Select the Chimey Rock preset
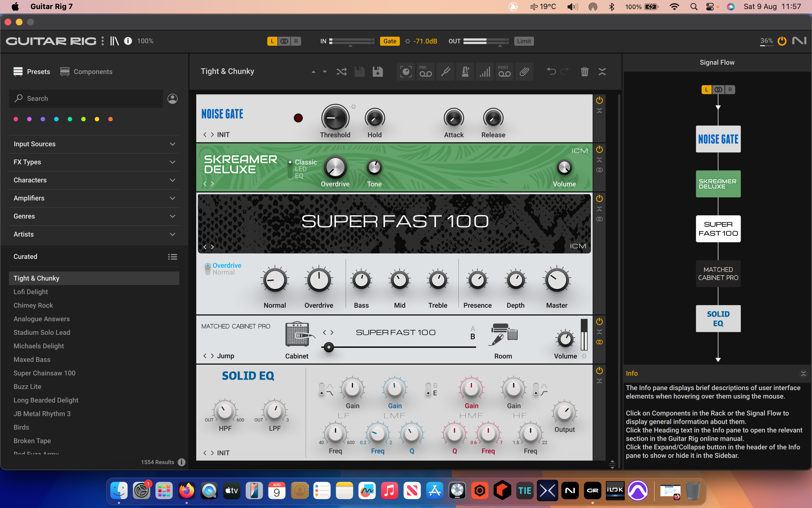 point(94,305)
